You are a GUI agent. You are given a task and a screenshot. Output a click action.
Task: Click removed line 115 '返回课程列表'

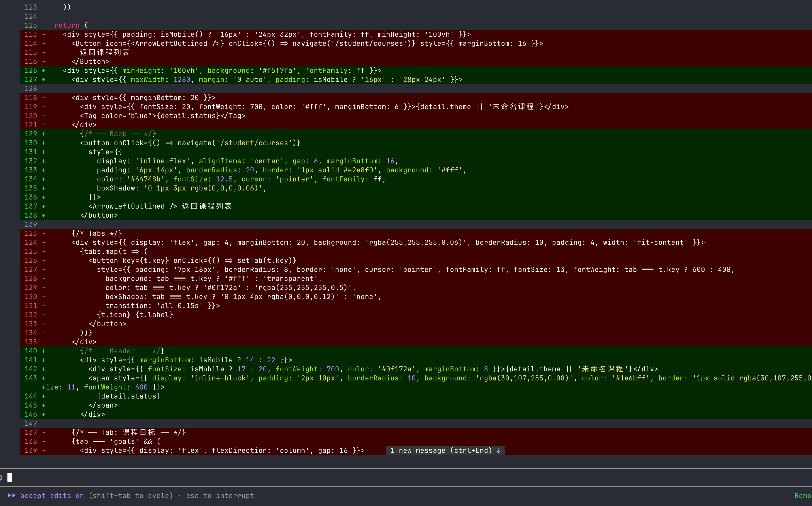416,52
